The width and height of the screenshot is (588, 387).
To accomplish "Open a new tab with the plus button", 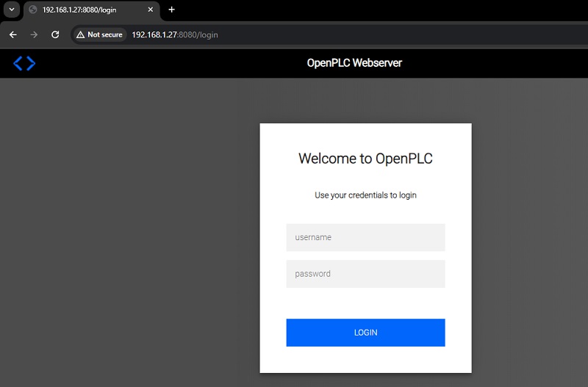I will [x=172, y=10].
